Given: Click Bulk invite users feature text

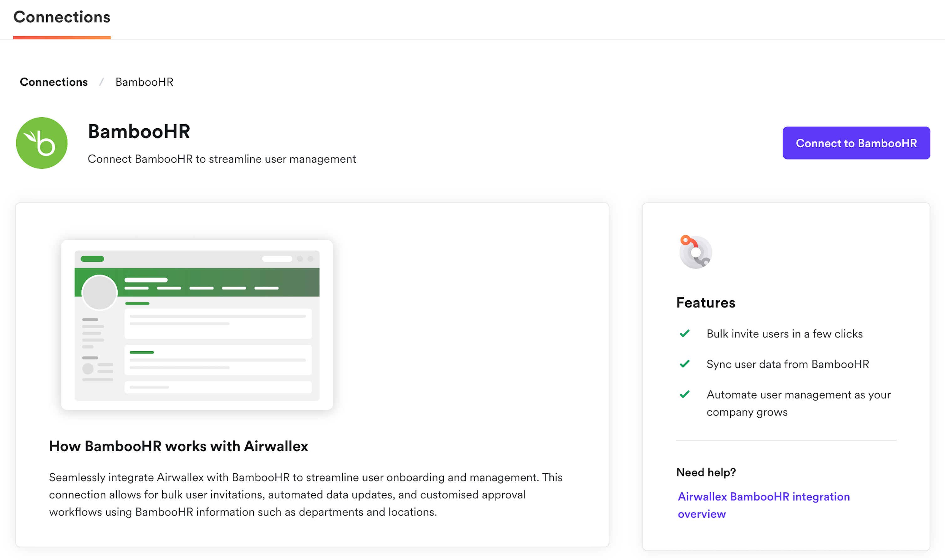Looking at the screenshot, I should [x=784, y=333].
